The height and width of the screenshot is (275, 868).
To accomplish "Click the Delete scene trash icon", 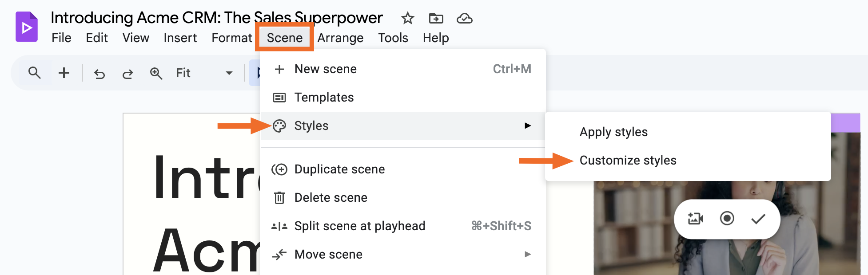I will (x=279, y=198).
